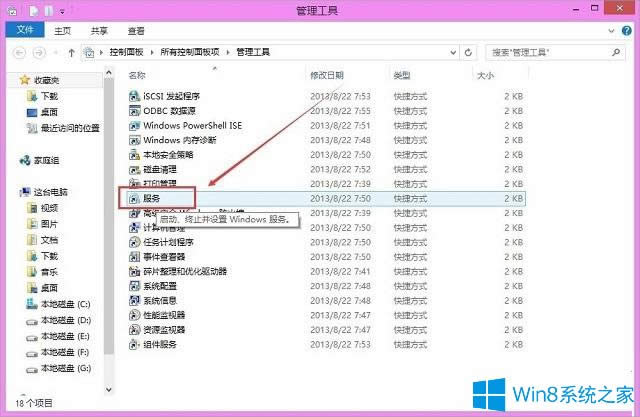Open 音乐 under 这台电脑
640x417 pixels.
tap(42, 272)
